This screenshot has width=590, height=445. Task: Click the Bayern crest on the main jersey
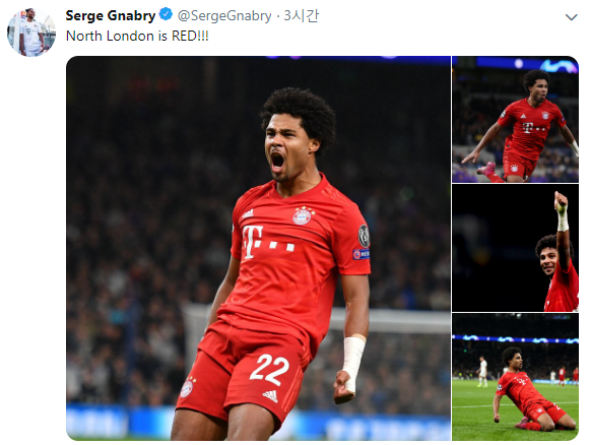[x=303, y=216]
